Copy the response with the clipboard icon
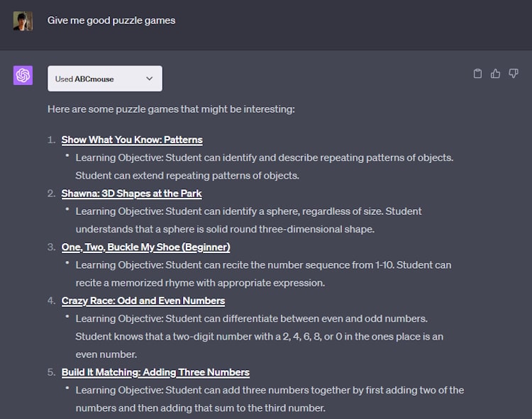This screenshot has width=532, height=419. click(477, 74)
